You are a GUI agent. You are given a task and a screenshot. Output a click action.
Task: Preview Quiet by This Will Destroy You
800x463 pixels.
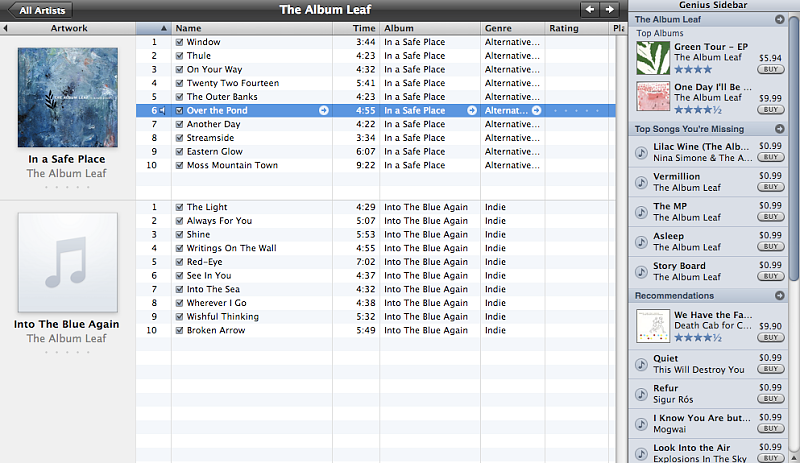point(641,364)
